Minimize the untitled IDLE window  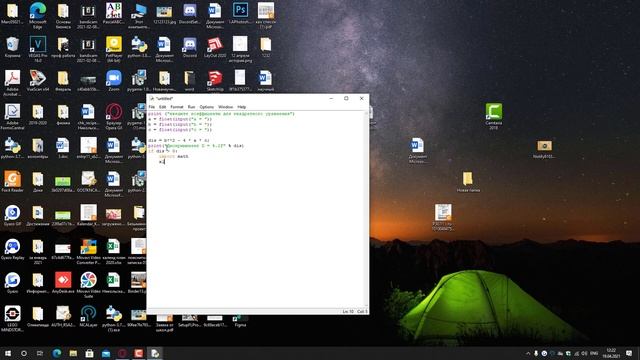331,98
